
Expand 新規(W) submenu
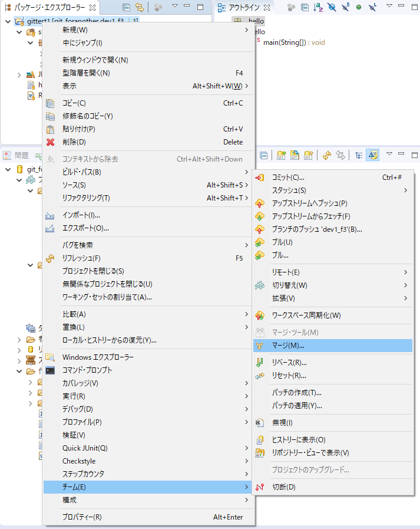pos(148,30)
